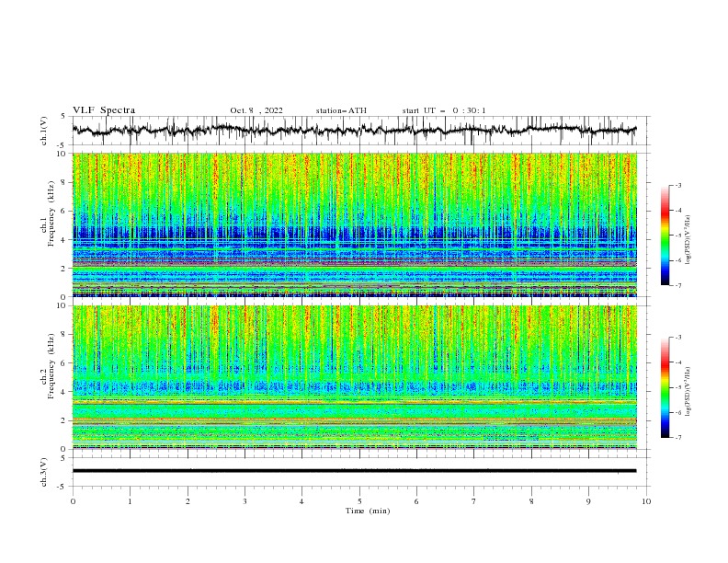This screenshot has width=728, height=563.
Task: Click inside the ch.2 spectrogram panel
Action: point(354,377)
